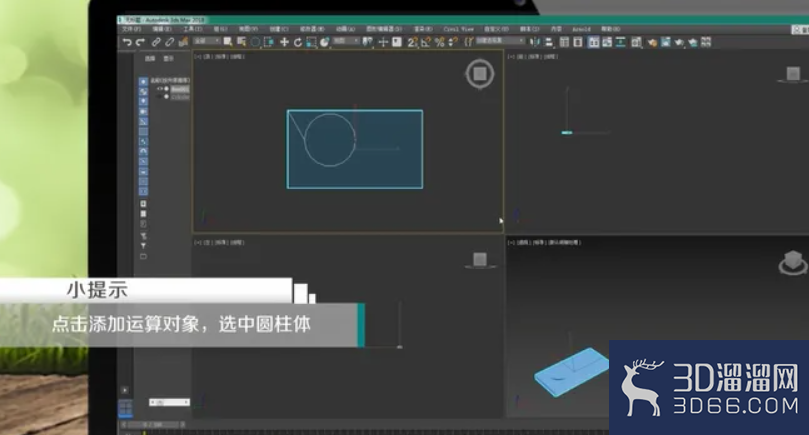The width and height of the screenshot is (809, 435).
Task: Toggle visibility eye of Box001 row
Action: [x=159, y=89]
